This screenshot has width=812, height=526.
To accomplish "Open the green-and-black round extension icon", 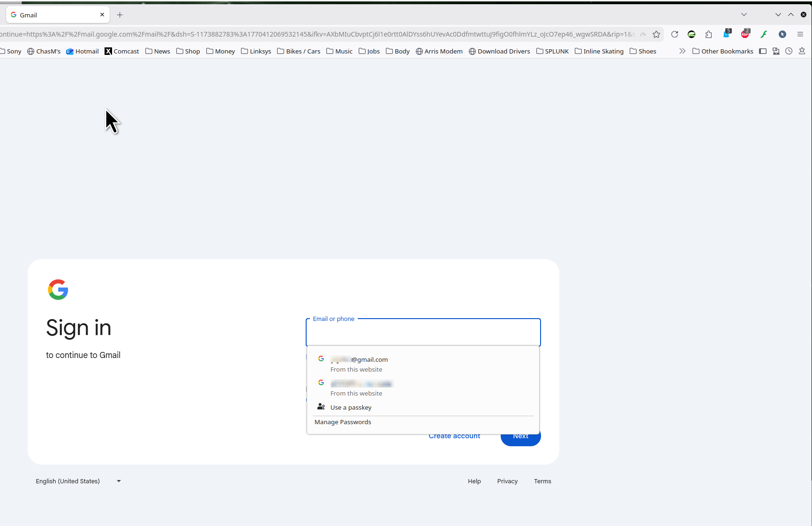I will [x=692, y=34].
